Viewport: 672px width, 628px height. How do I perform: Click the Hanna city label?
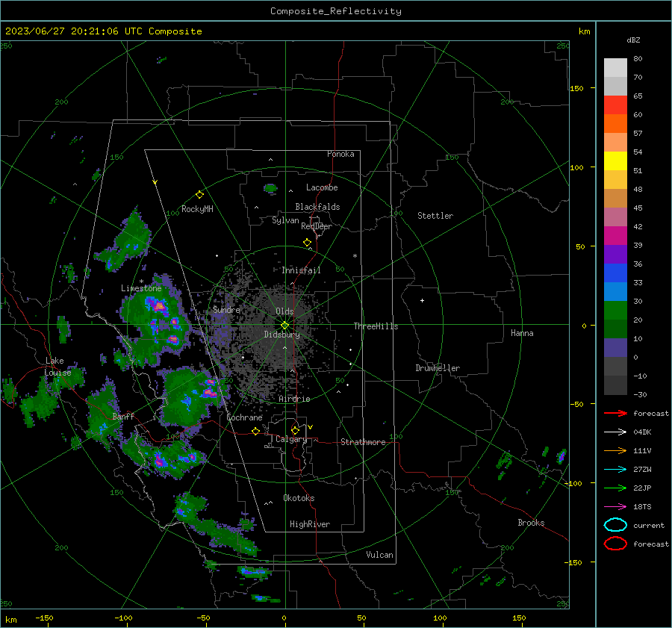pos(522,333)
